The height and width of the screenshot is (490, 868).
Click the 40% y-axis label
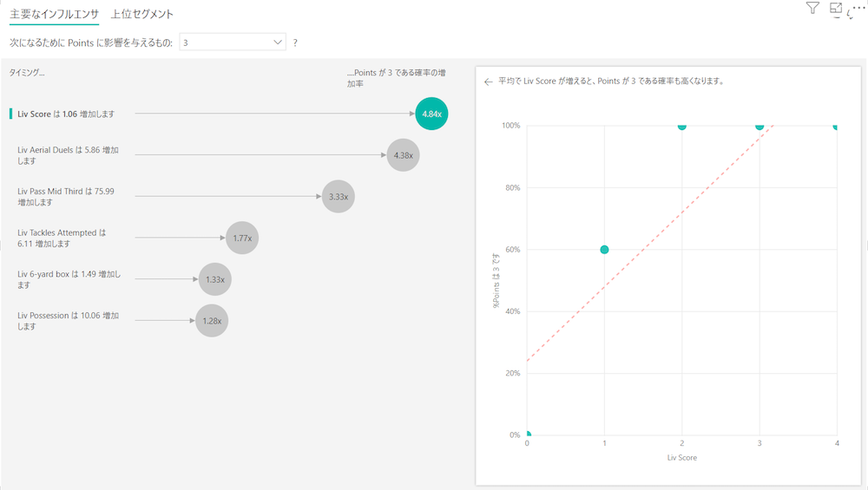(x=513, y=311)
